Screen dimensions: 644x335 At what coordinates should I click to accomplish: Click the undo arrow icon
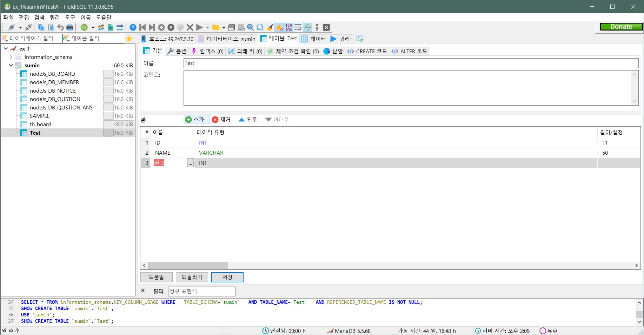[60, 27]
